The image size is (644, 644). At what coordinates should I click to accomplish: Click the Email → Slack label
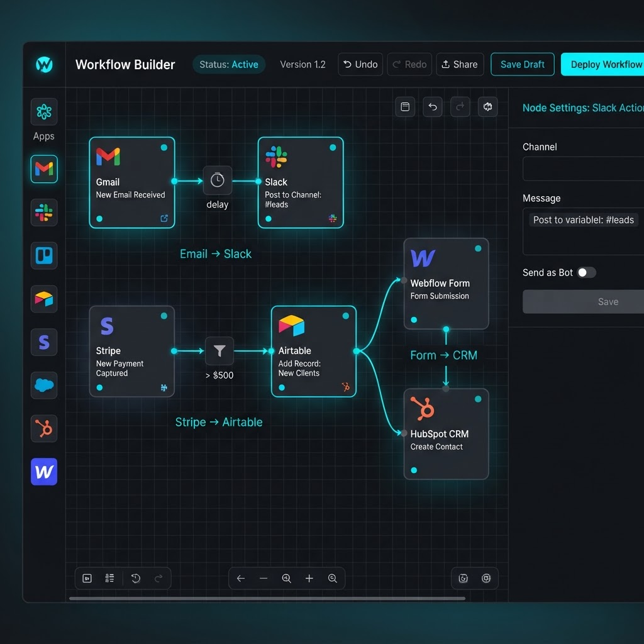pos(216,254)
